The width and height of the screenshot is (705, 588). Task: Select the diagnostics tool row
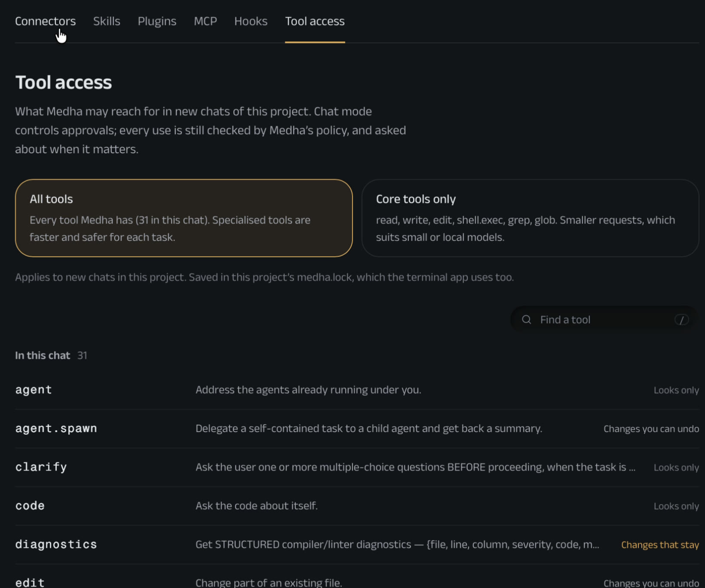357,545
